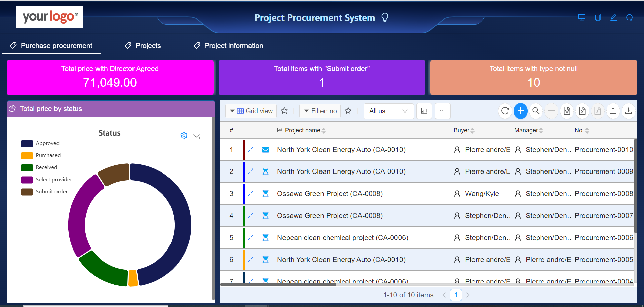The width and height of the screenshot is (644, 307).
Task: Open the All users dropdown
Action: coord(388,111)
